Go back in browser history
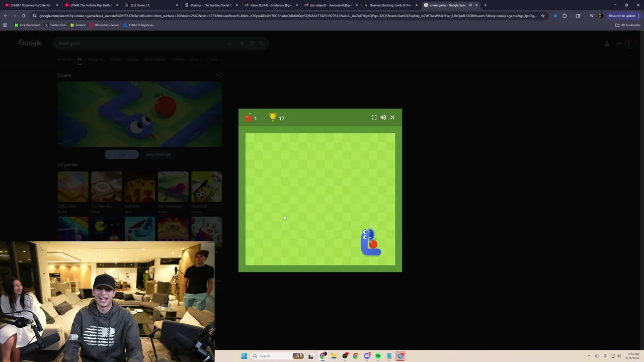 tap(6, 16)
